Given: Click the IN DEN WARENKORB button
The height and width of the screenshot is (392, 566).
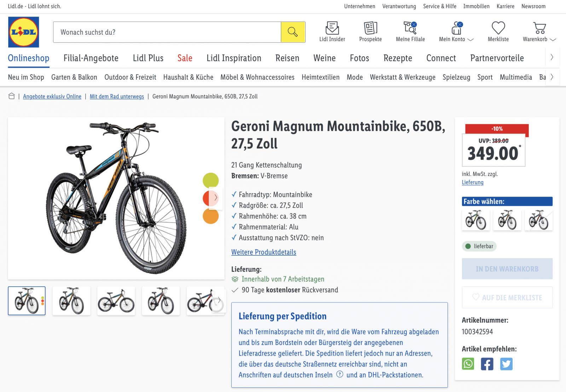Looking at the screenshot, I should [x=507, y=269].
